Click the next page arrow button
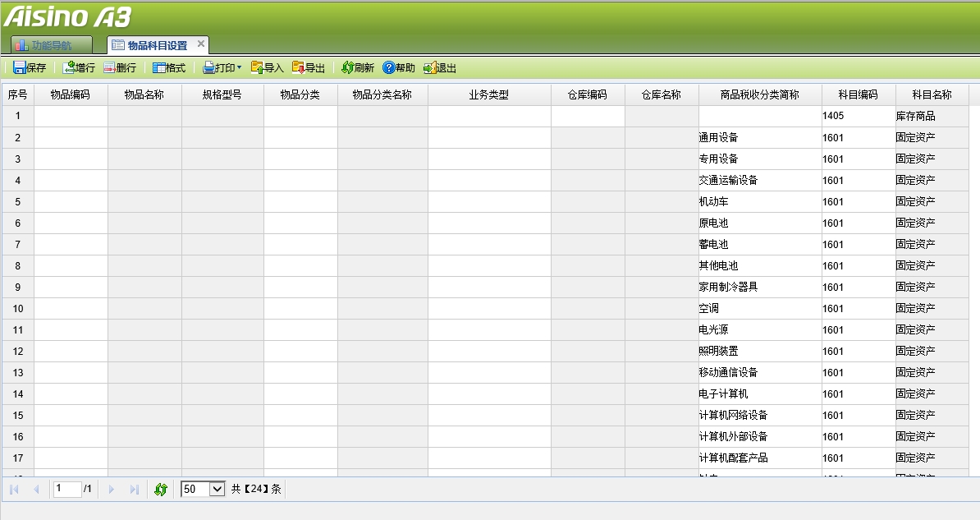The image size is (980, 520). [x=111, y=489]
